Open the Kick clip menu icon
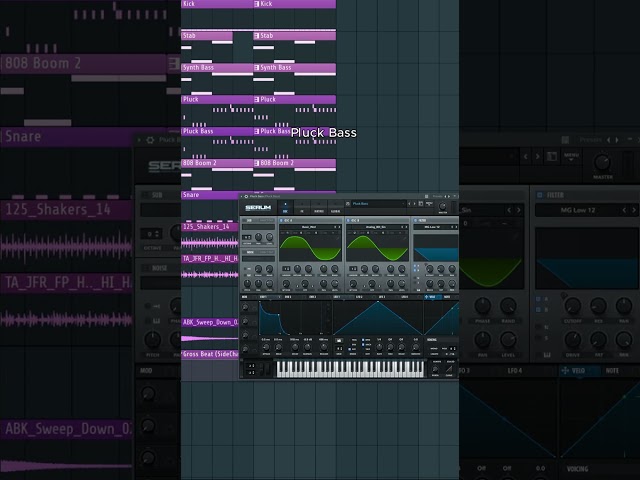640x480 pixels. [x=257, y=4]
